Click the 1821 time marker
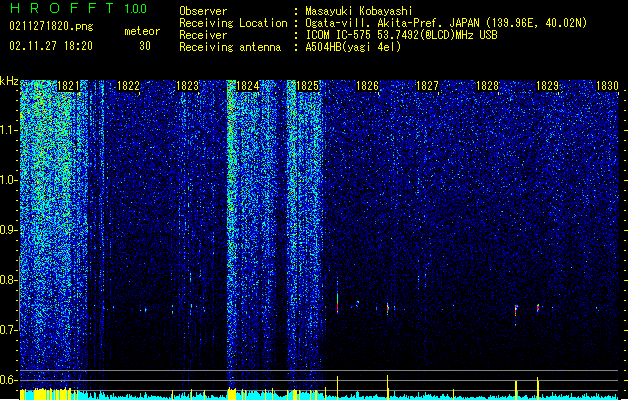Image resolution: width=629 pixels, height=400 pixels. tap(68, 86)
